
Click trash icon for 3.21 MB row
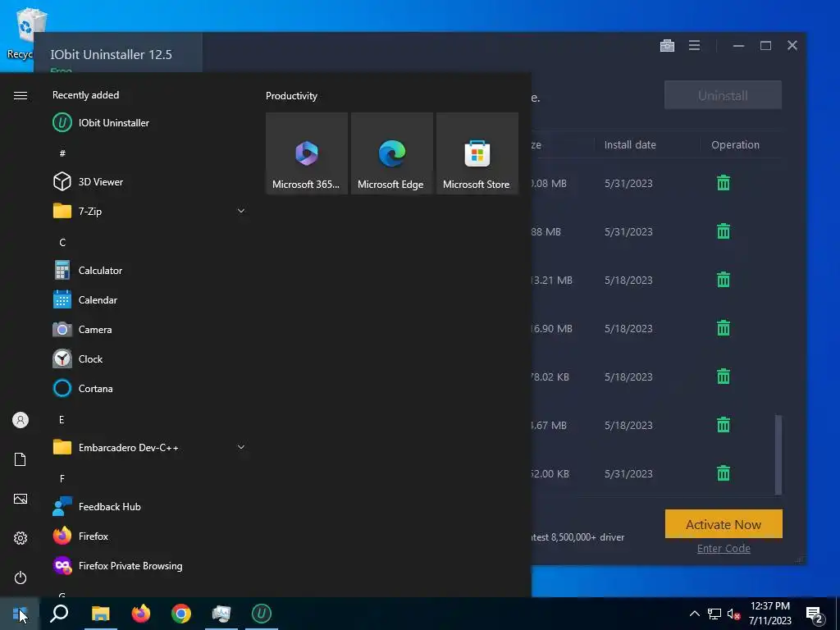coord(724,280)
